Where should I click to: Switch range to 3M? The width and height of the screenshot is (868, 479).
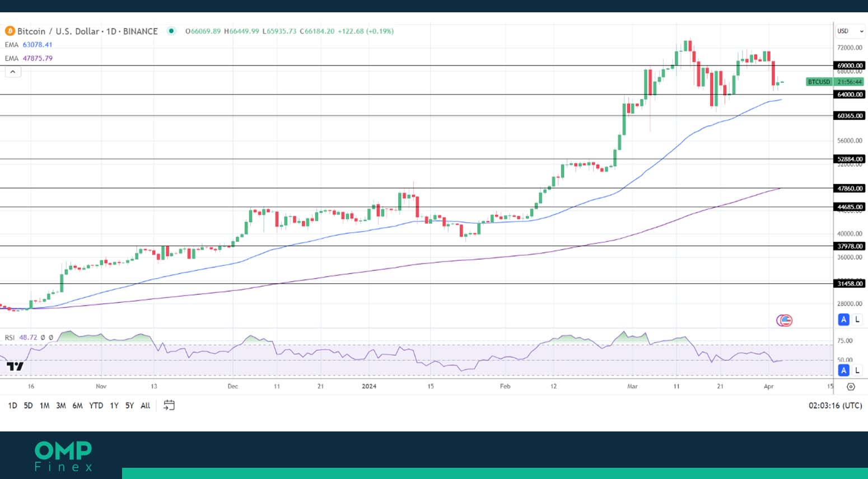[x=61, y=406]
